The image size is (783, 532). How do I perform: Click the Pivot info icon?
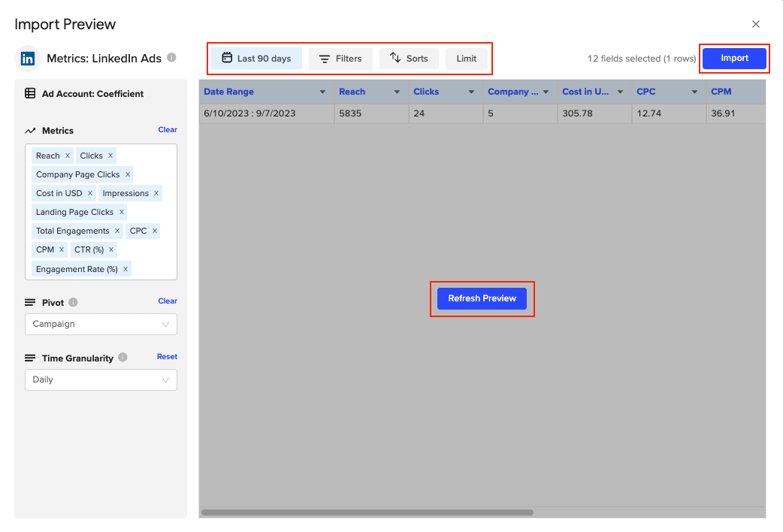(73, 302)
